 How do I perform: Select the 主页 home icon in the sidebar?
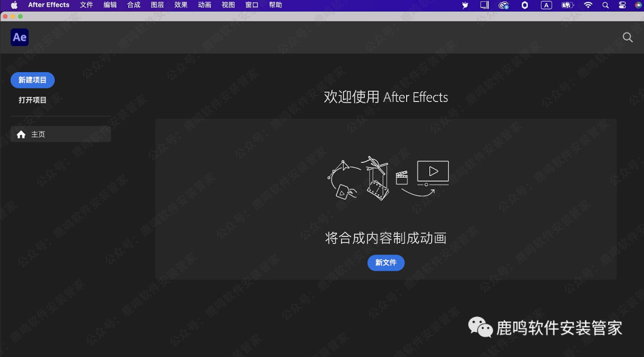point(21,134)
